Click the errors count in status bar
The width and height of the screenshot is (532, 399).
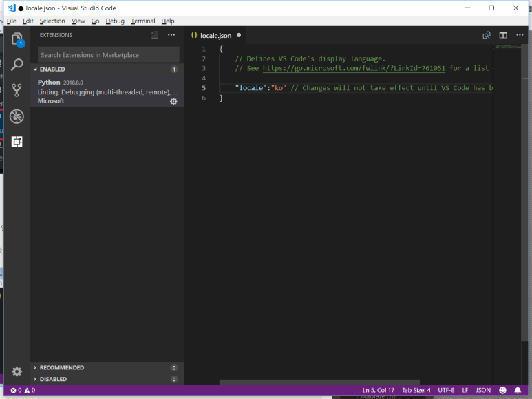(16, 390)
